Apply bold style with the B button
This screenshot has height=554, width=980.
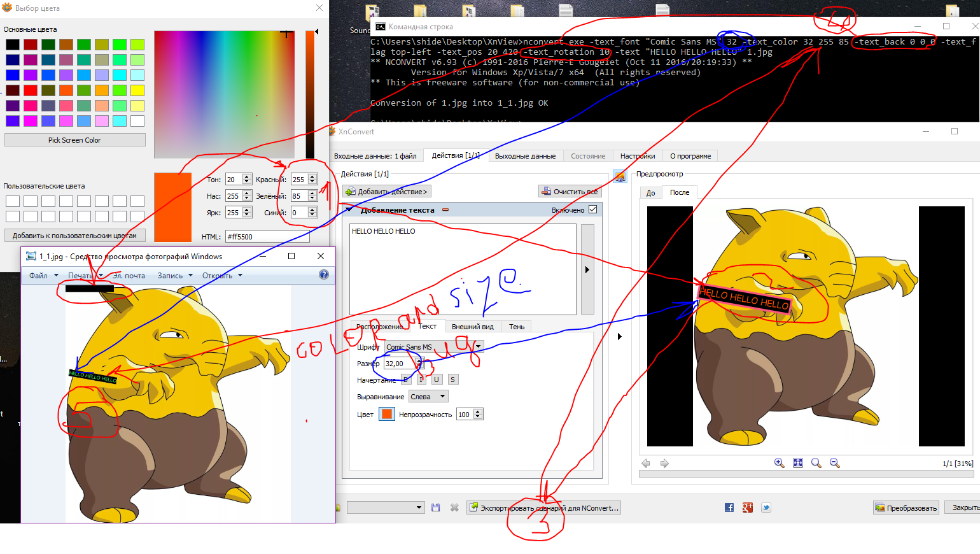point(406,380)
